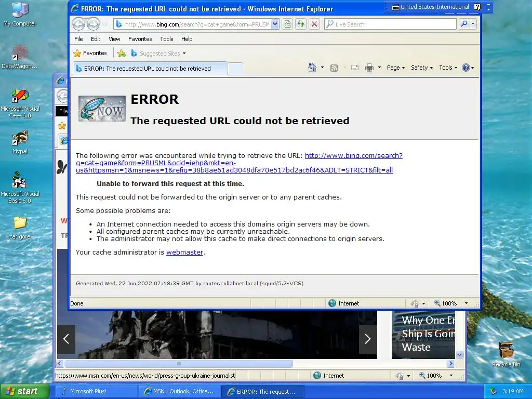Click the Read Mail envelope icon
532x399 pixels.
click(354, 68)
